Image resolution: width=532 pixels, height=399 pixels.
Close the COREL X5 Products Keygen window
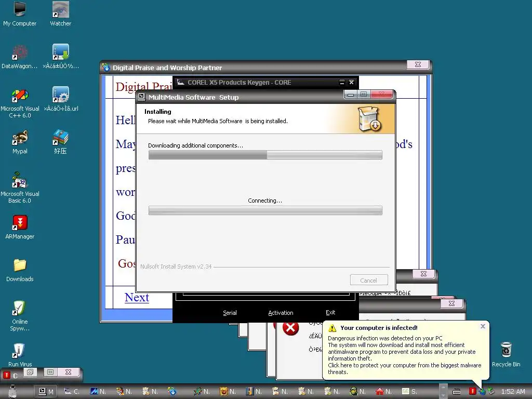point(352,83)
